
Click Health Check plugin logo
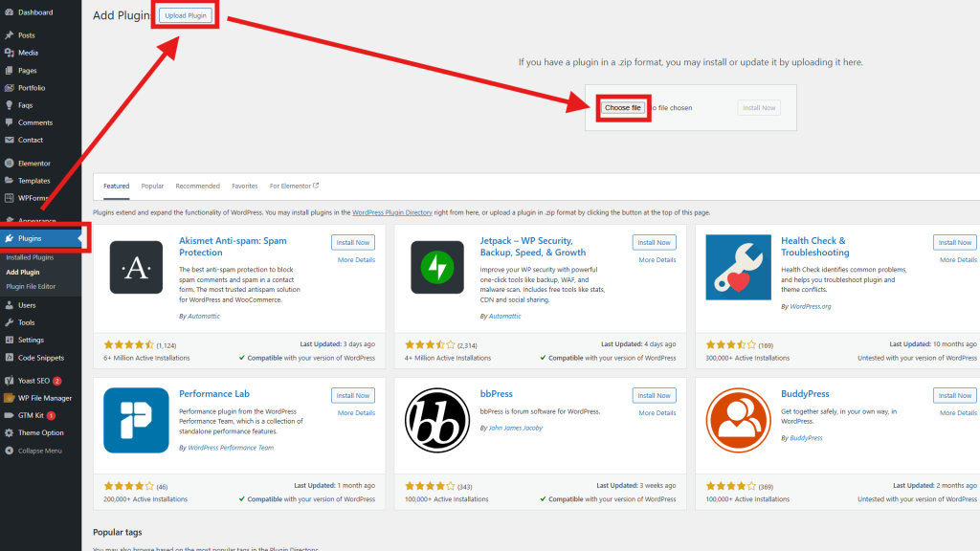click(x=738, y=268)
